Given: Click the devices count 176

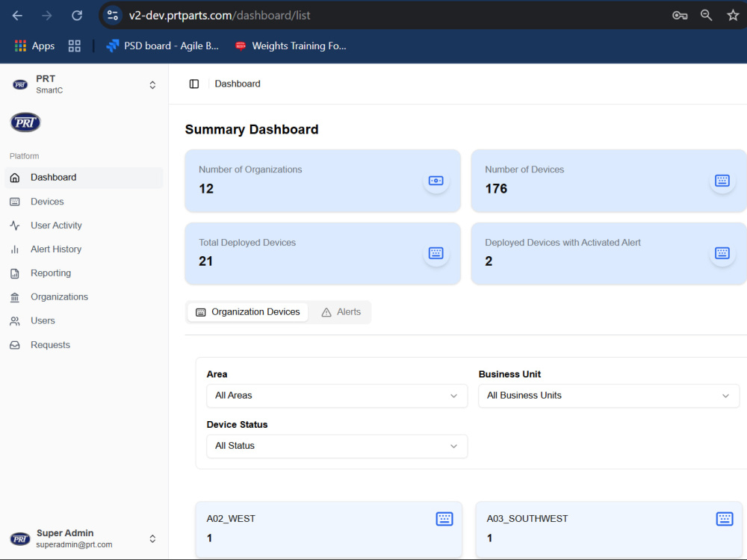Looking at the screenshot, I should tap(496, 189).
